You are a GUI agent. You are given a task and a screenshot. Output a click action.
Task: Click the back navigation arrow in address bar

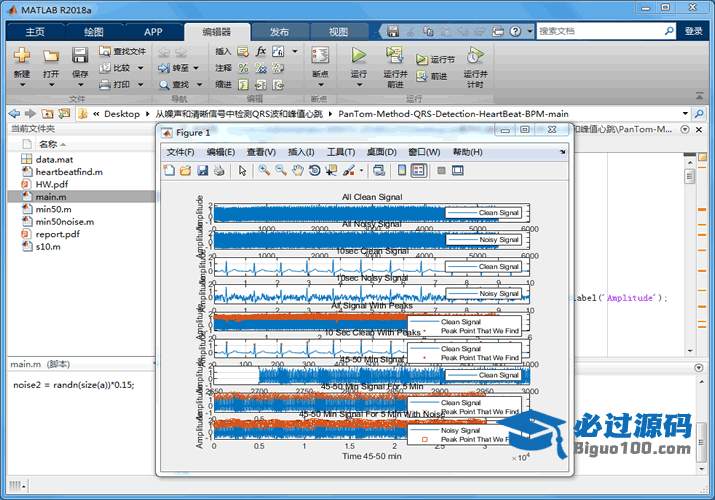pos(14,113)
